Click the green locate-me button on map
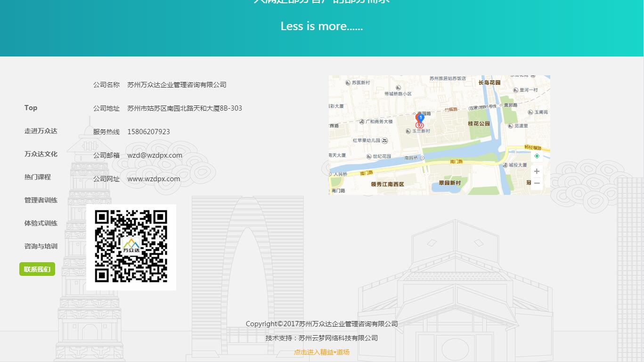Image resolution: width=644 pixels, height=362 pixels. tap(537, 156)
